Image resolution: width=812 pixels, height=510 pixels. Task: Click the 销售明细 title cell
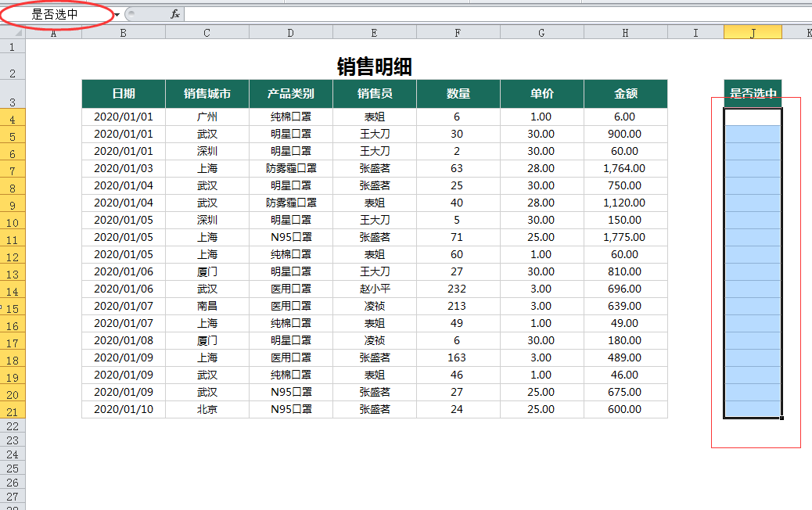[x=374, y=67]
